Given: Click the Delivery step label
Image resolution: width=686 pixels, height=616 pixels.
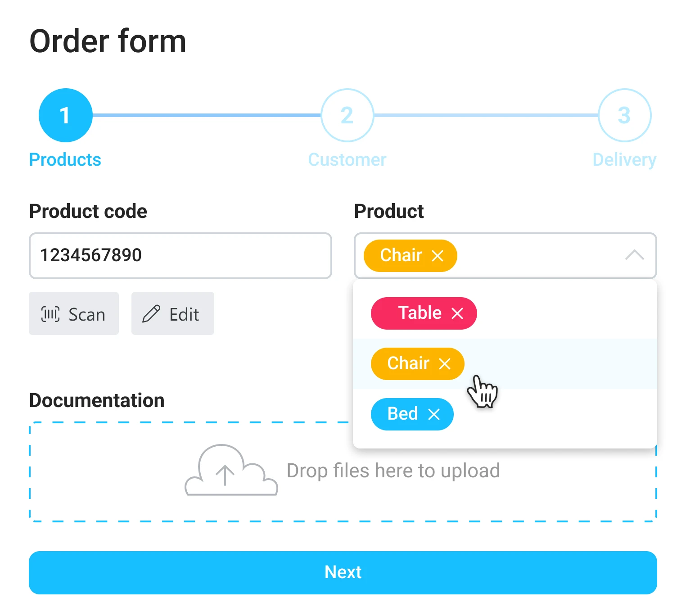Looking at the screenshot, I should coord(624,160).
